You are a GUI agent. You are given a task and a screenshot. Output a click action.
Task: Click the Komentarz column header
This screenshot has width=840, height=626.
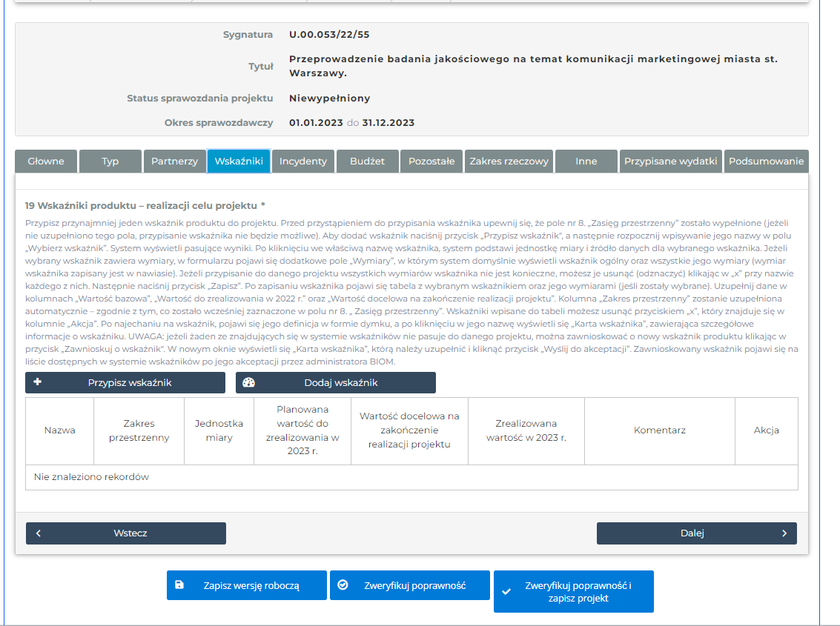pyautogui.click(x=659, y=430)
